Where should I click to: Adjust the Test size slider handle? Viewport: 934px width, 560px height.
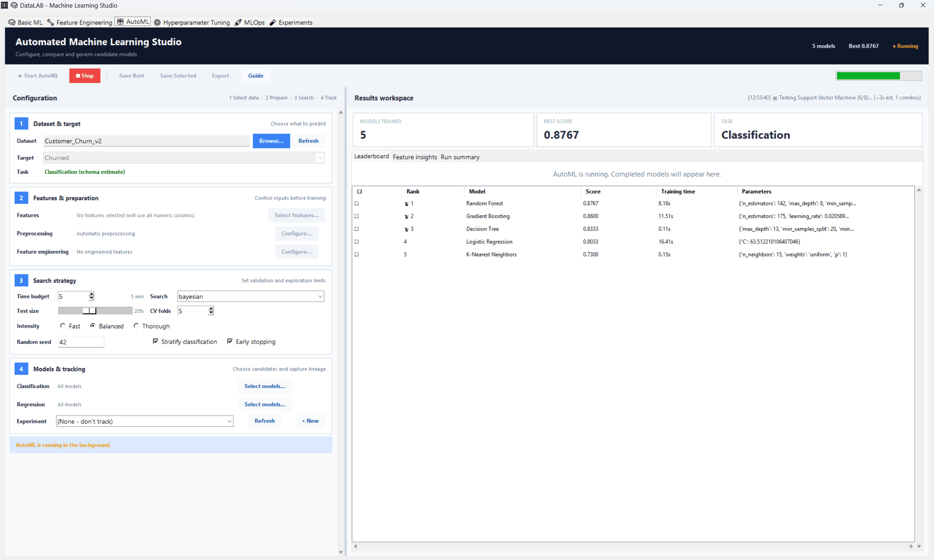tap(89, 311)
